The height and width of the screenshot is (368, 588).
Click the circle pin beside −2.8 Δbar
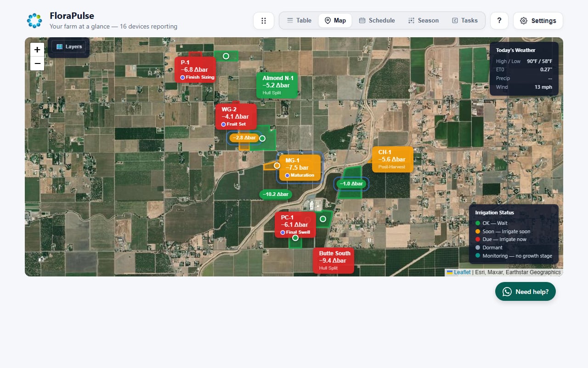262,138
